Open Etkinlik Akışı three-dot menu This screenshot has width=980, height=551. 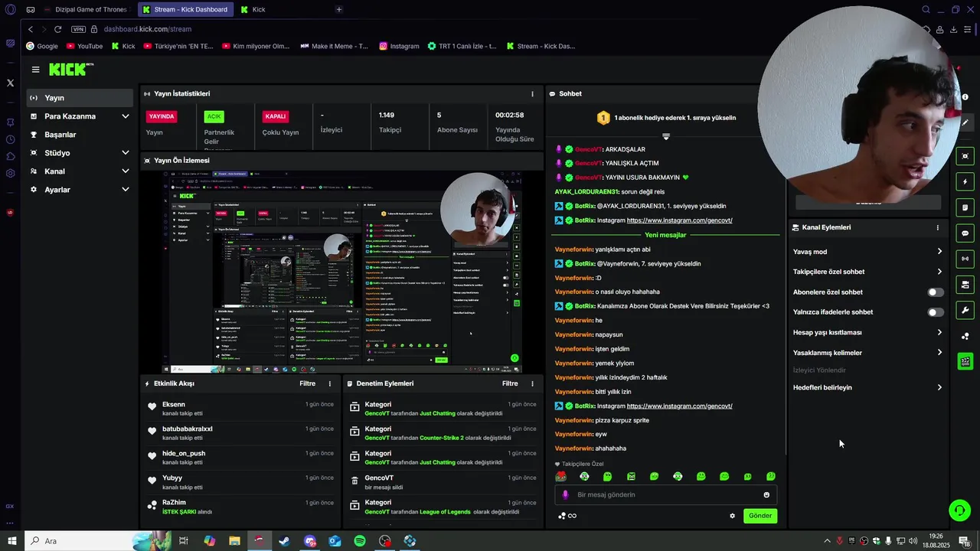click(330, 383)
